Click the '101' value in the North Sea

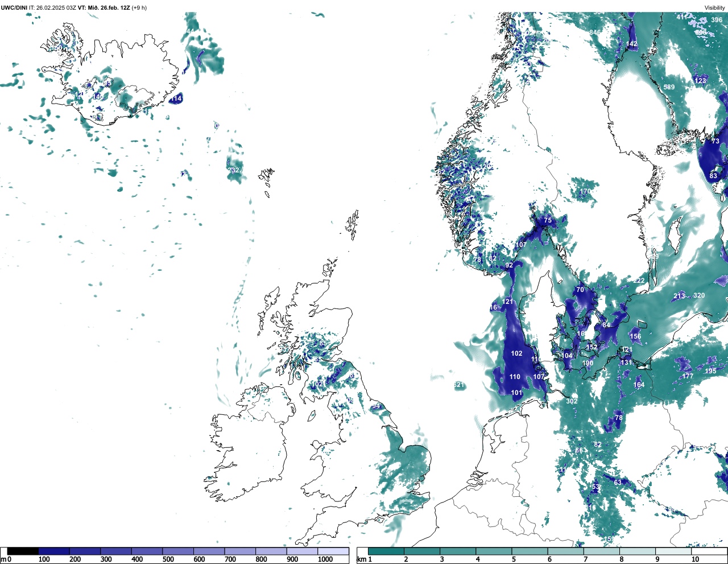coord(516,393)
